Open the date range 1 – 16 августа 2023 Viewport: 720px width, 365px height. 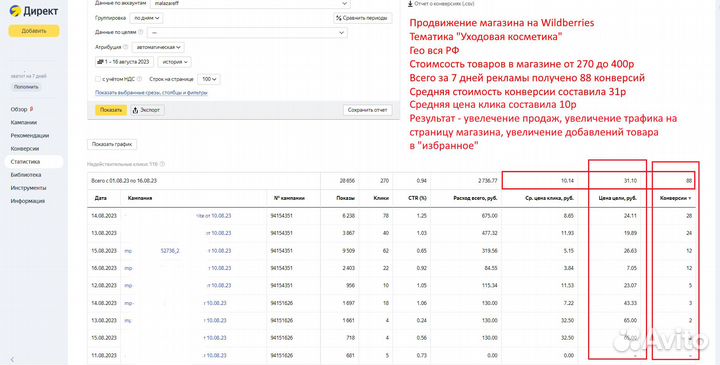pyautogui.click(x=124, y=62)
